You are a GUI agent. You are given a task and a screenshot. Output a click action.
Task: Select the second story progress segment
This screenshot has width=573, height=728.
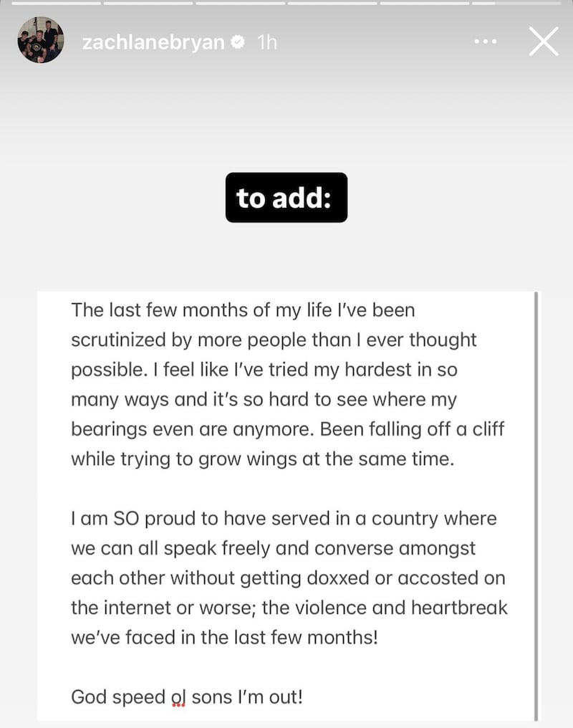click(148, 3)
